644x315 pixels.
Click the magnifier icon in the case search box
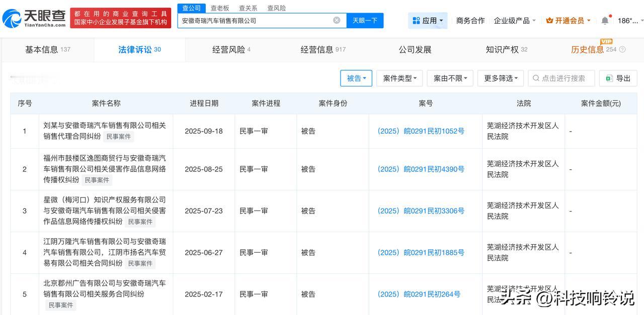coord(535,78)
